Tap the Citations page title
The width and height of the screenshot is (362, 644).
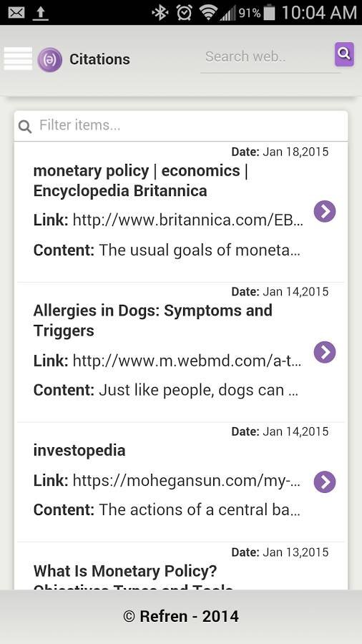pos(99,59)
